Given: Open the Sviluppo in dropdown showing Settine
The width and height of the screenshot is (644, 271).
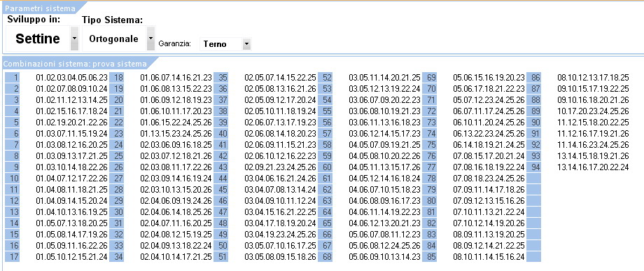Looking at the screenshot, I should 74,39.
